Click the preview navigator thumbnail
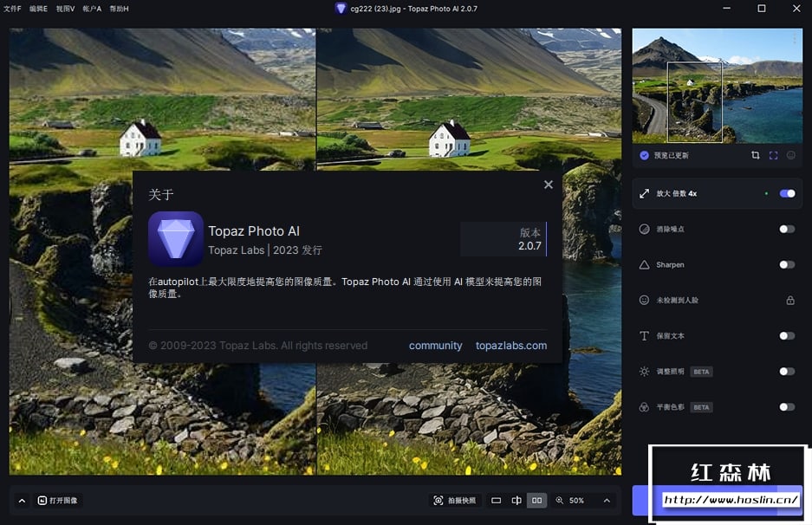Screen dimensions: 812x525 pos(718,86)
